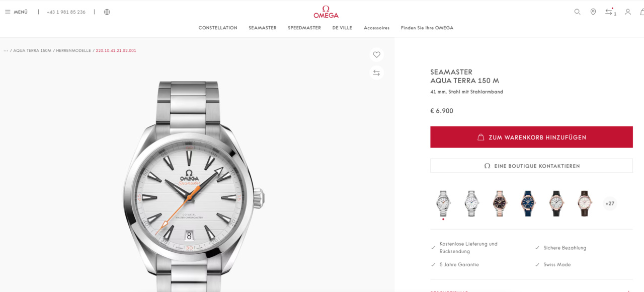This screenshot has height=292, width=644.
Task: Open the hamburger MENÜ
Action: pos(16,12)
